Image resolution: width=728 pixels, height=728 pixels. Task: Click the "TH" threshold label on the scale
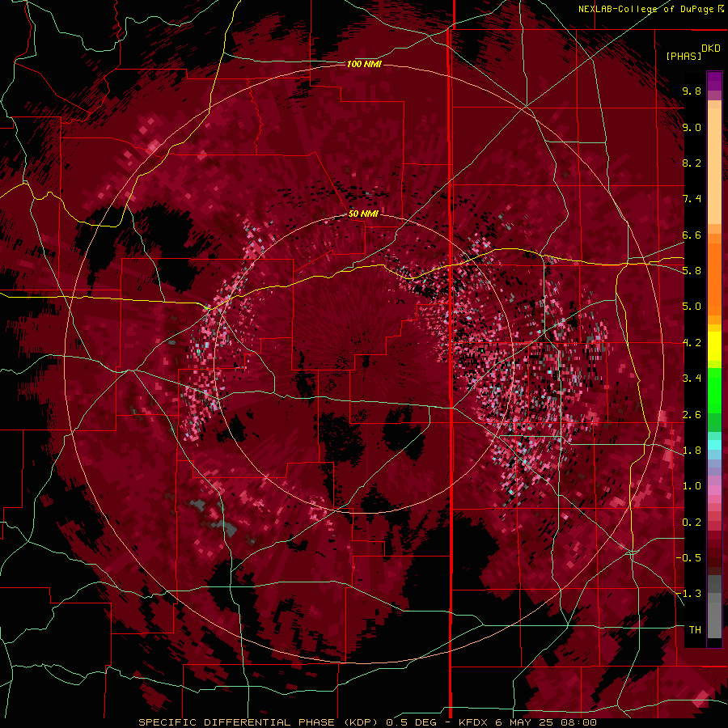pos(695,629)
